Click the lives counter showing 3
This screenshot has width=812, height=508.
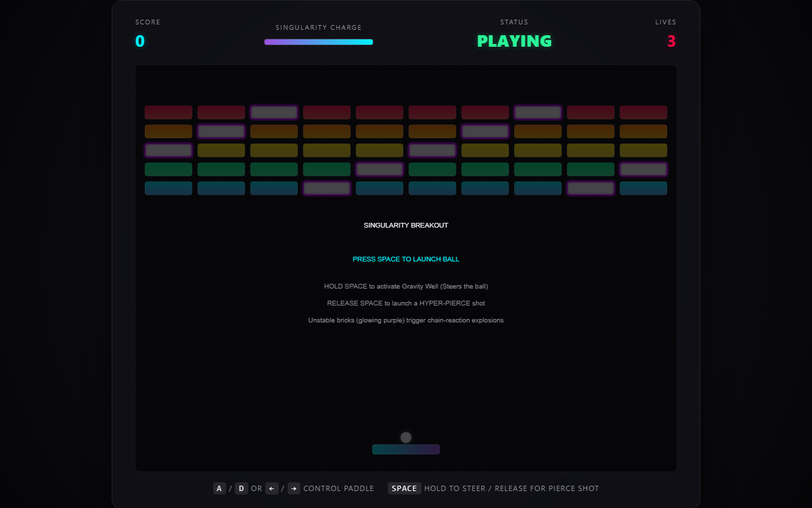[671, 41]
